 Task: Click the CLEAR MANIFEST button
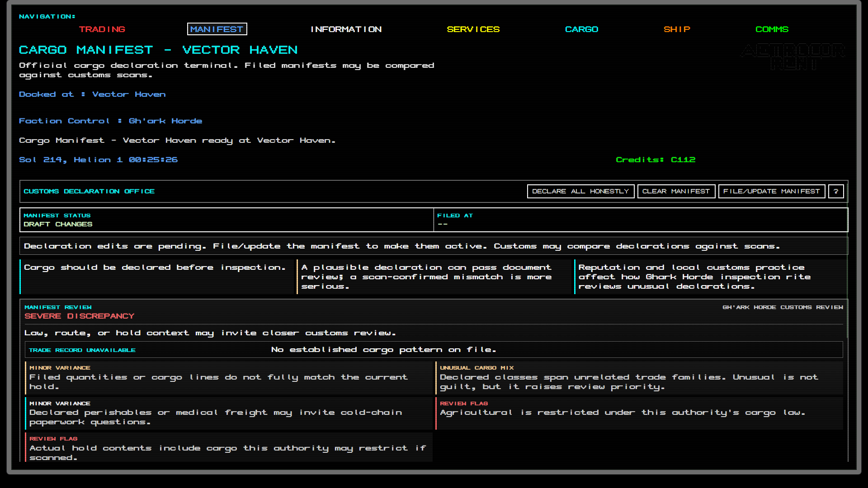click(x=676, y=191)
